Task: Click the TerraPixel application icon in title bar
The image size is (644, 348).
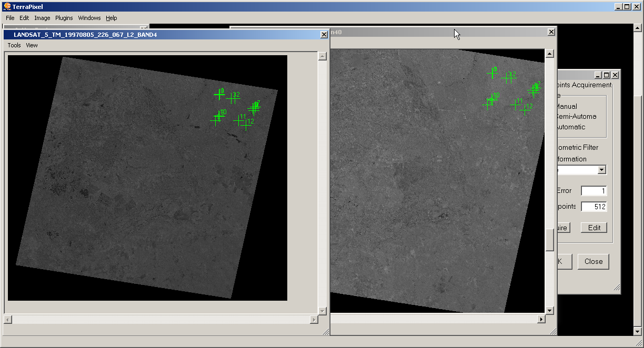Action: pyautogui.click(x=7, y=7)
